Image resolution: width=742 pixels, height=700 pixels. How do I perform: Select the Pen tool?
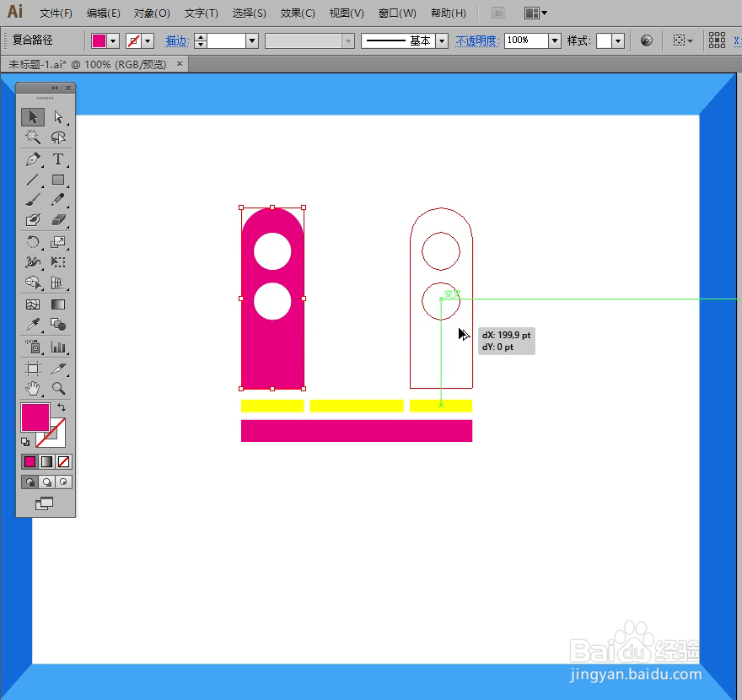pyautogui.click(x=33, y=159)
